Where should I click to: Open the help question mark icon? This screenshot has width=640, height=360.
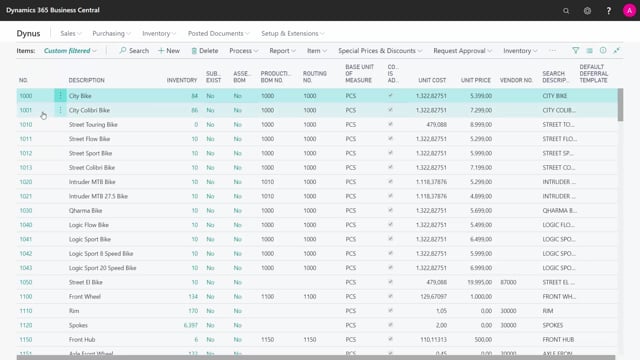pyautogui.click(x=609, y=11)
